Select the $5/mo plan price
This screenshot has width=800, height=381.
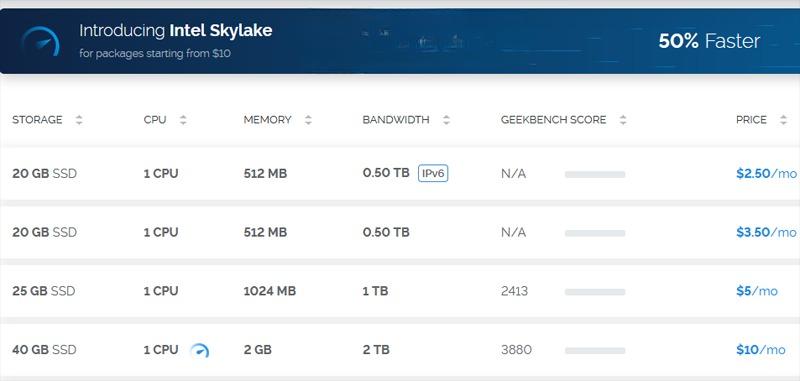coord(757,291)
